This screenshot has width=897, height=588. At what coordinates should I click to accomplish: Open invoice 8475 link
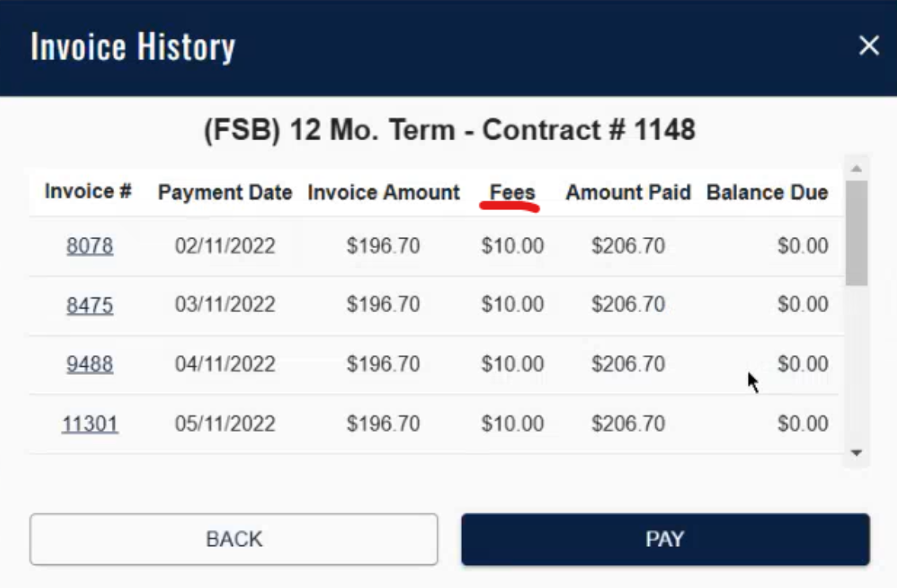90,305
